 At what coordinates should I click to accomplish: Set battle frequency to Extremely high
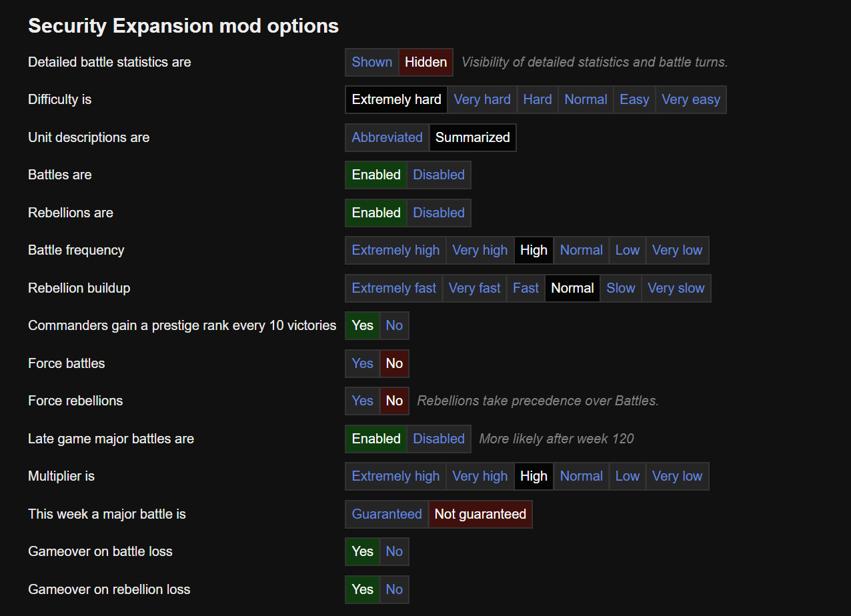pos(395,250)
